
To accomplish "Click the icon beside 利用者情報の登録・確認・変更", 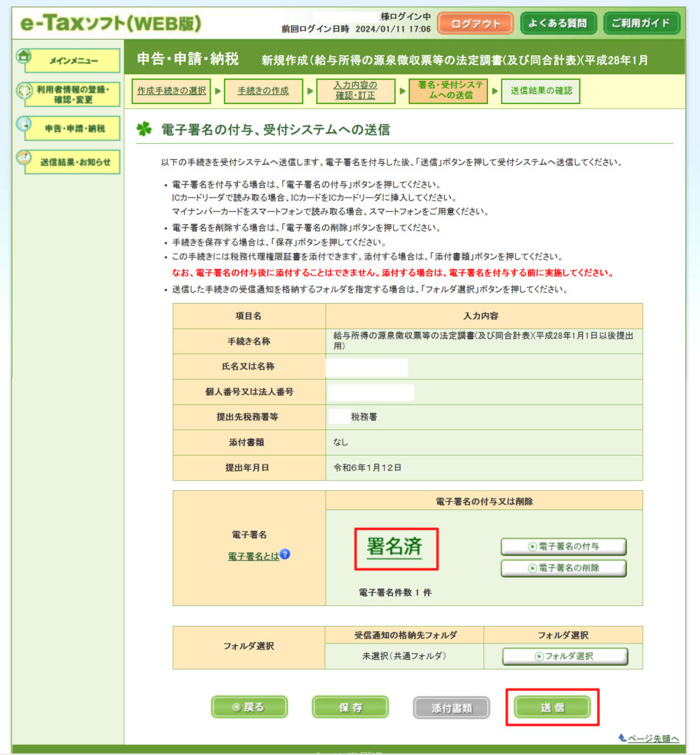I will [24, 91].
